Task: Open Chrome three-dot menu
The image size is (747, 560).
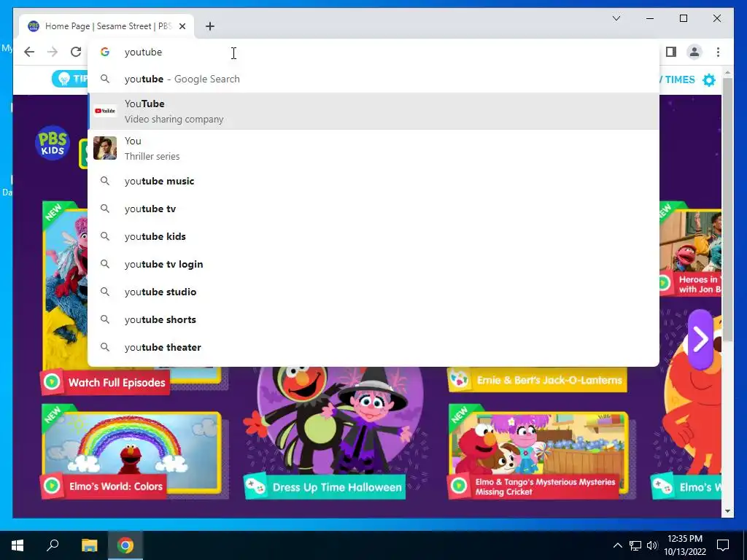Action: [x=718, y=52]
